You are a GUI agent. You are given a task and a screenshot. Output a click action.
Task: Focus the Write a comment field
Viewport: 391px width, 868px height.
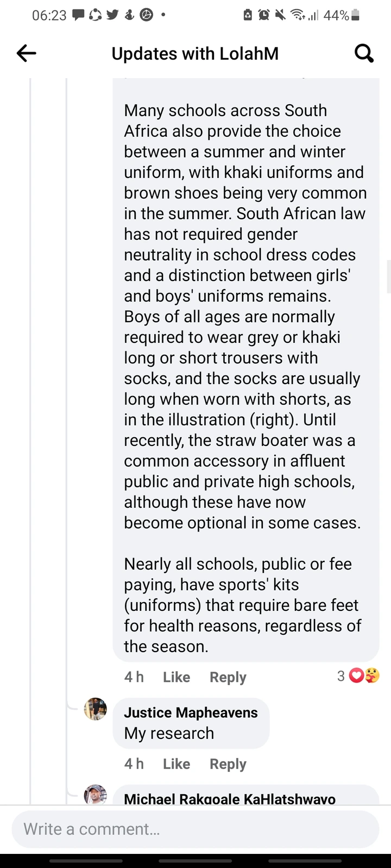[195, 829]
